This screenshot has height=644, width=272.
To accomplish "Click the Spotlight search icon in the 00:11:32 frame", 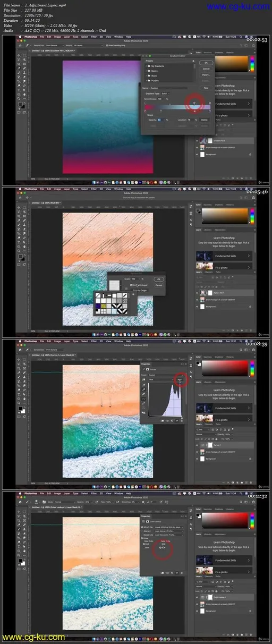I will 241,494.
